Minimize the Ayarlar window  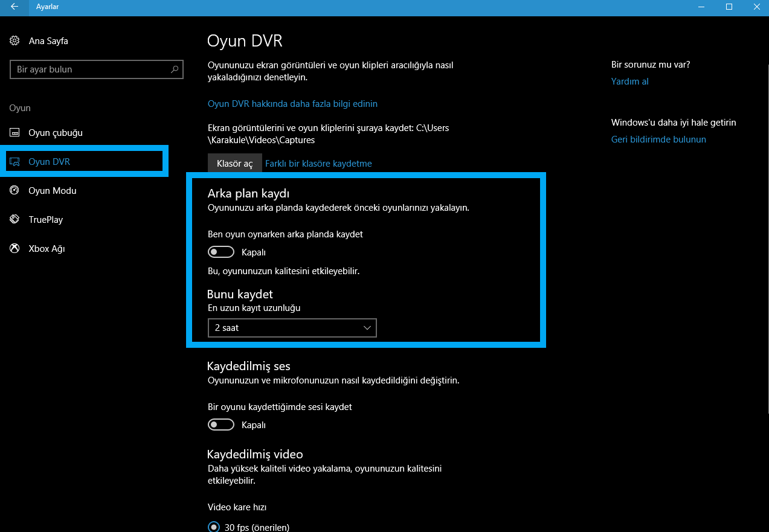click(x=701, y=7)
